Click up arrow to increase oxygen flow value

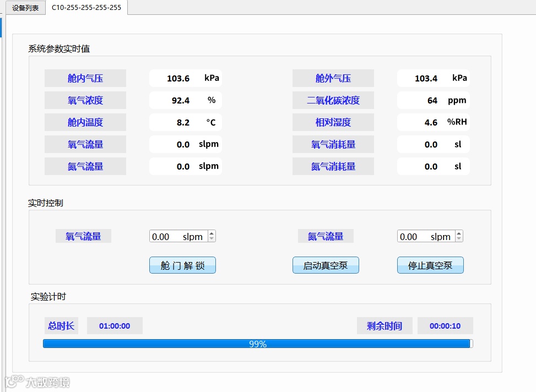(212, 232)
